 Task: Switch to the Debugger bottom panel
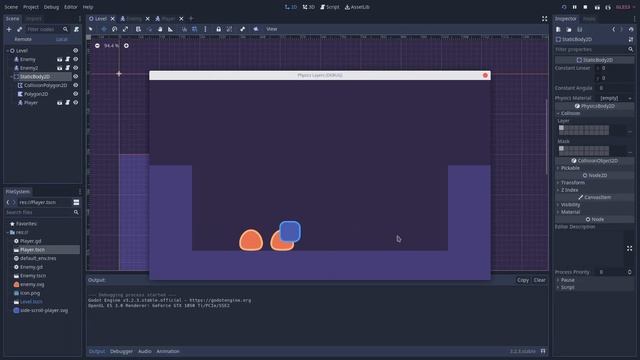[121, 351]
